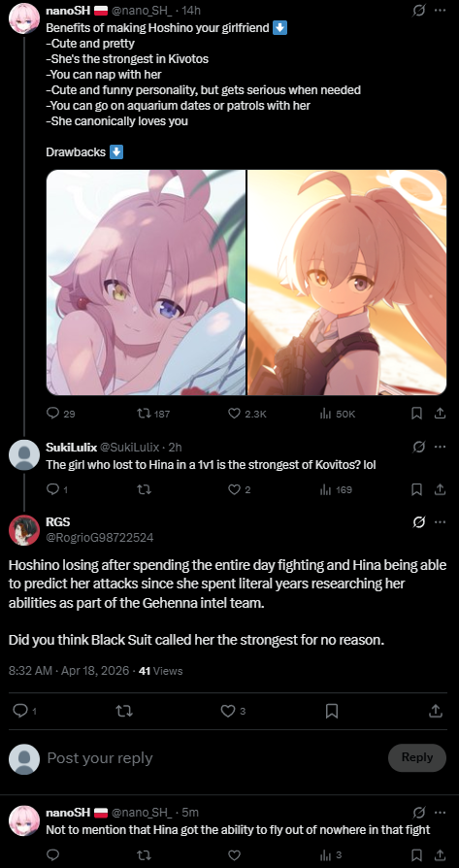Click the Post your reply field

pos(211,758)
